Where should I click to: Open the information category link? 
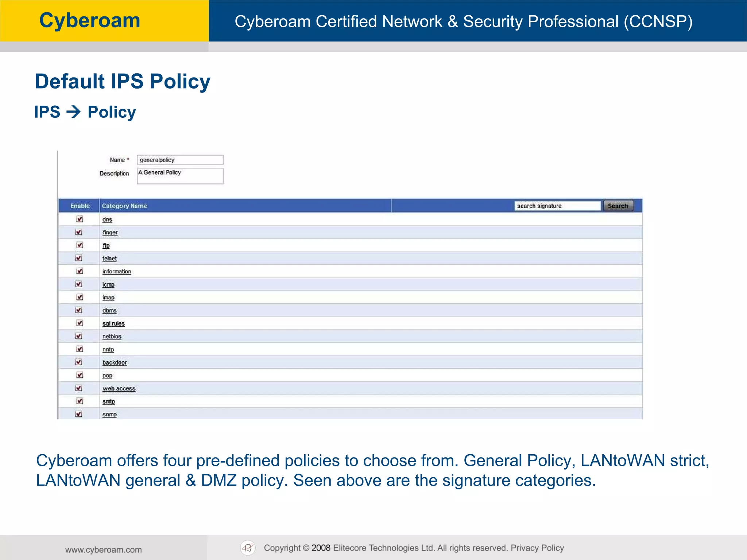pos(117,272)
